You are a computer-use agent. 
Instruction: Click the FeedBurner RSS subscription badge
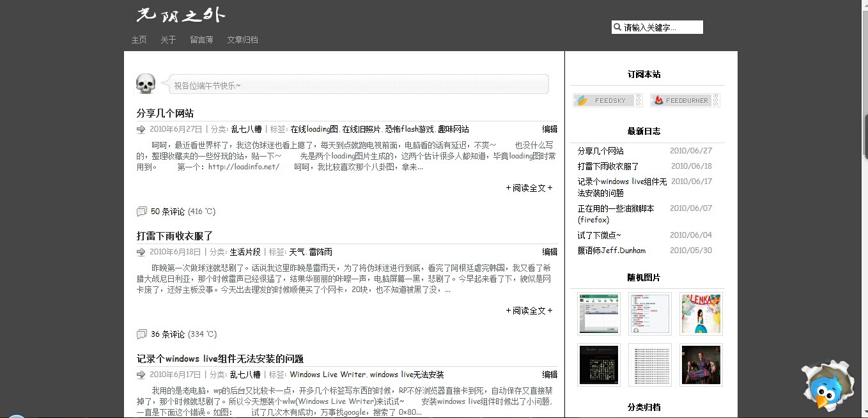[x=685, y=100]
